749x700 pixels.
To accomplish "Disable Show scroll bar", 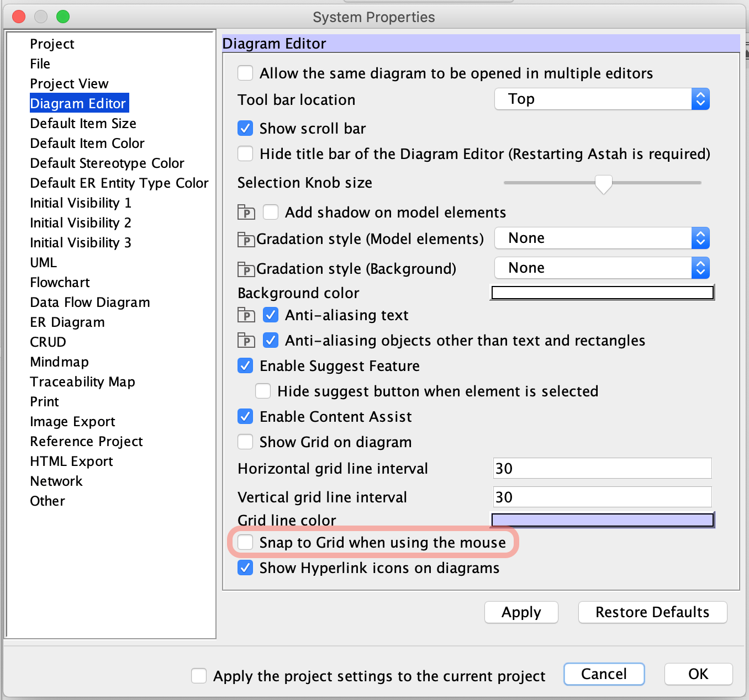I will click(x=245, y=128).
